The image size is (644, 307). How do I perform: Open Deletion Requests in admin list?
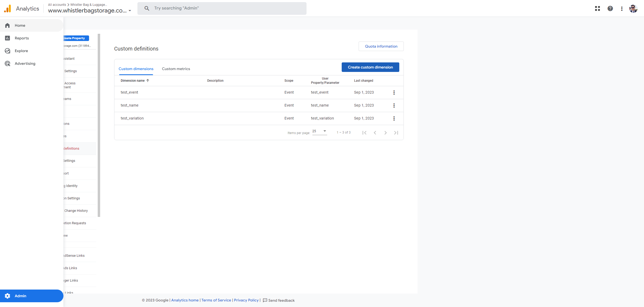(75, 223)
